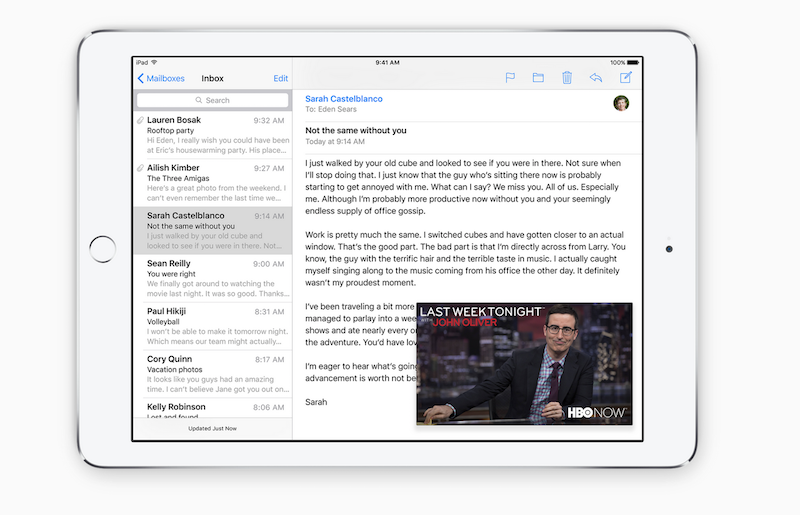This screenshot has width=800, height=515.
Task: Tap Sarah Castelblanco's contact avatar
Action: (621, 103)
